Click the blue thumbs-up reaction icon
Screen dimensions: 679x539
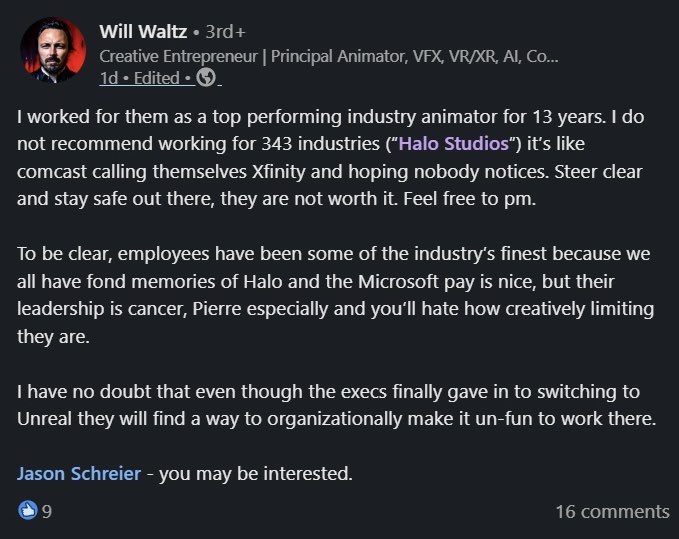tap(26, 511)
